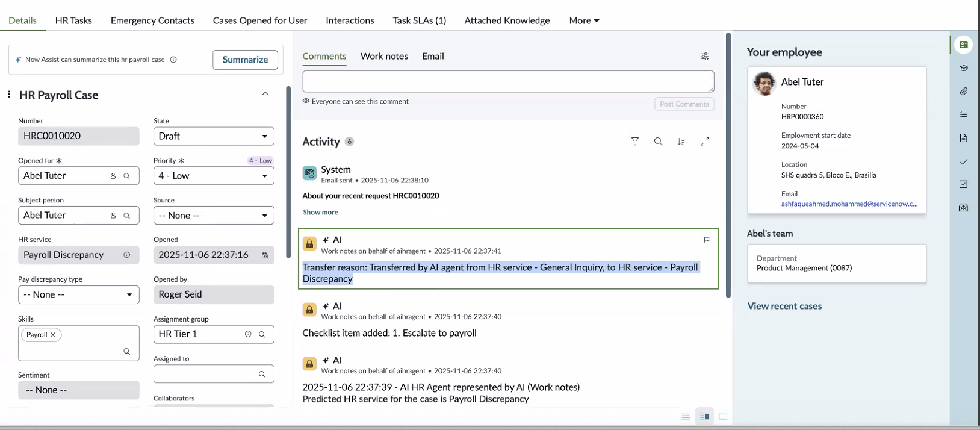The height and width of the screenshot is (430, 980).
Task: Open the HR Tasks tab
Action: click(73, 20)
